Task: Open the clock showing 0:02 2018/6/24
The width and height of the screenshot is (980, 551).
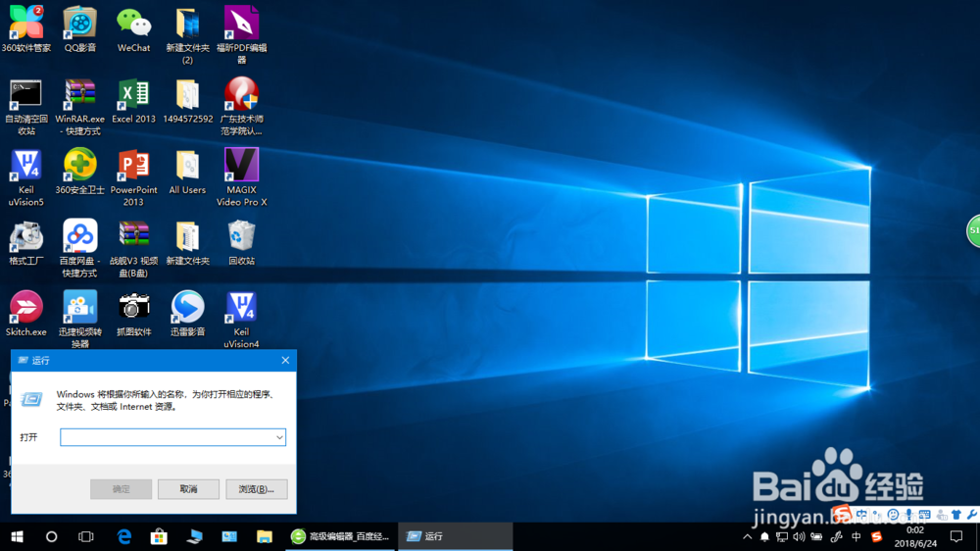Action: 915,536
